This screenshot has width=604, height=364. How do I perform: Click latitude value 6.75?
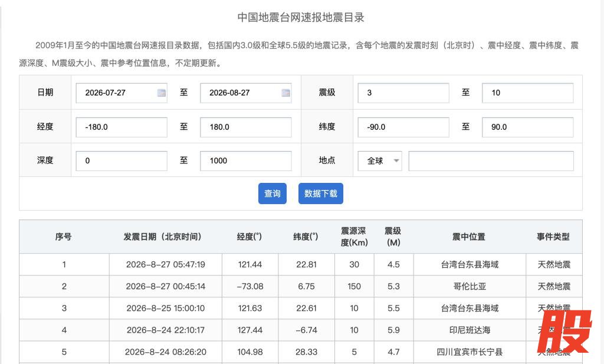click(x=306, y=287)
